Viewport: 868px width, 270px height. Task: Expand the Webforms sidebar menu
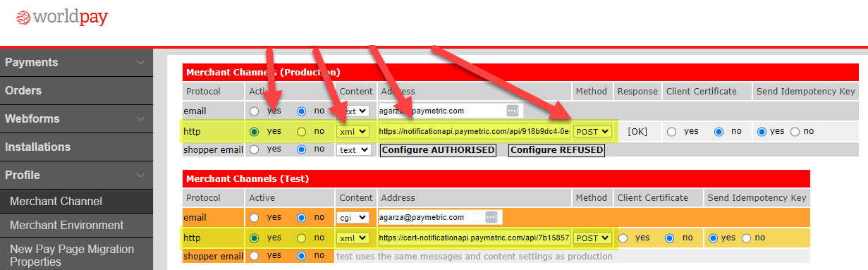(x=76, y=118)
